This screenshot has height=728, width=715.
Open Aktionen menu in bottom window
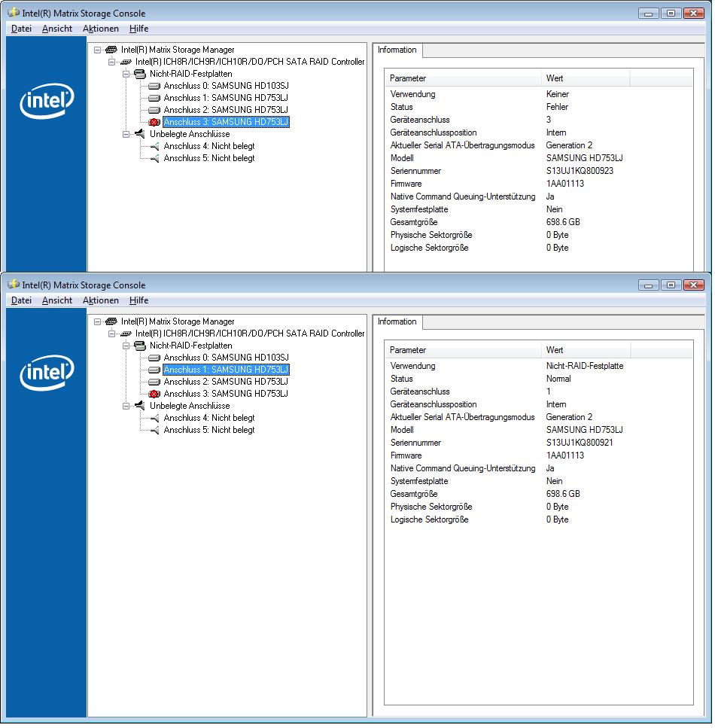(x=101, y=300)
